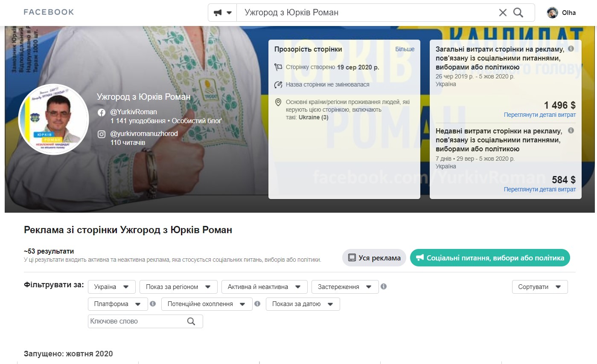View spend details for 1 496 $ total
The height and width of the screenshot is (364, 597).
point(540,115)
